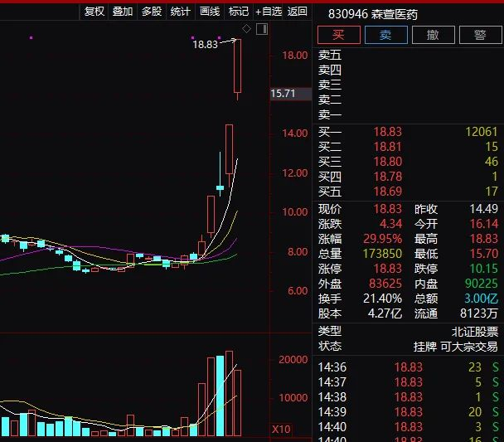Click the 昨收 value 14.49
The image size is (504, 442).
(x=484, y=209)
